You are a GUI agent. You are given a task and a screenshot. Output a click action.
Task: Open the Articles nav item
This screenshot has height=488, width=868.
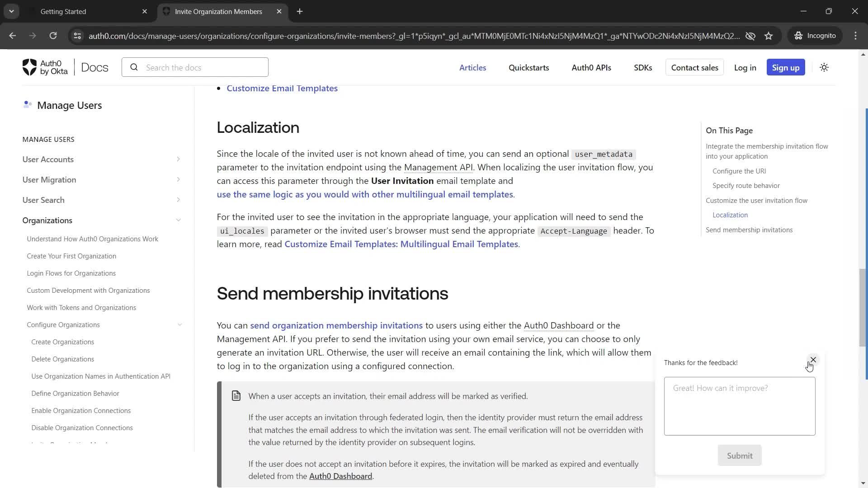click(472, 67)
